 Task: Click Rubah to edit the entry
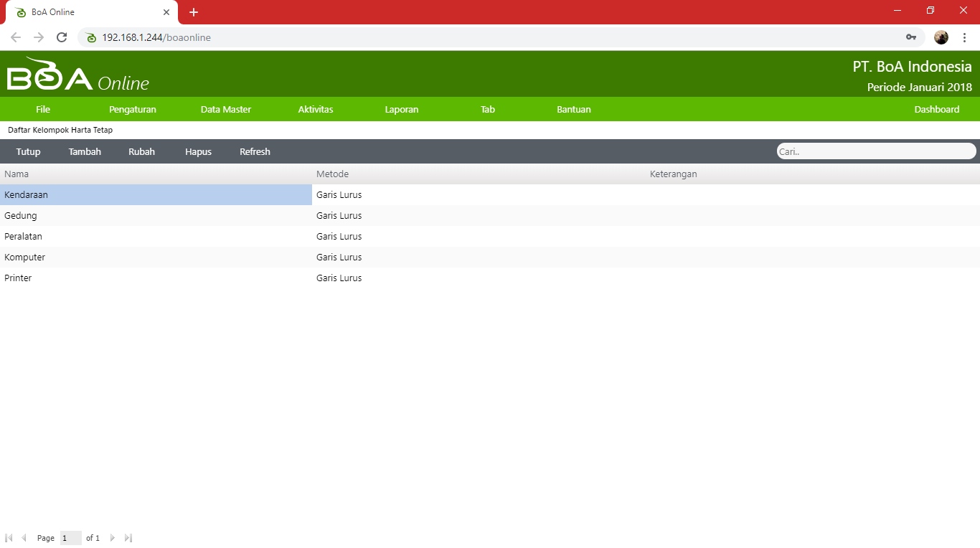141,152
